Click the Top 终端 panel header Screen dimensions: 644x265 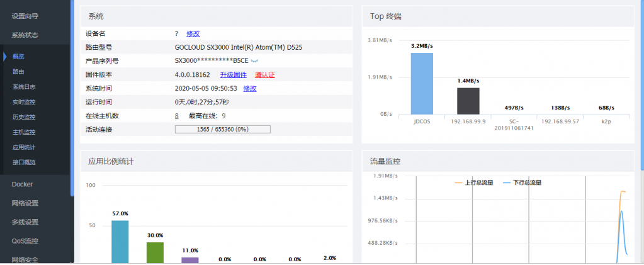click(498, 16)
